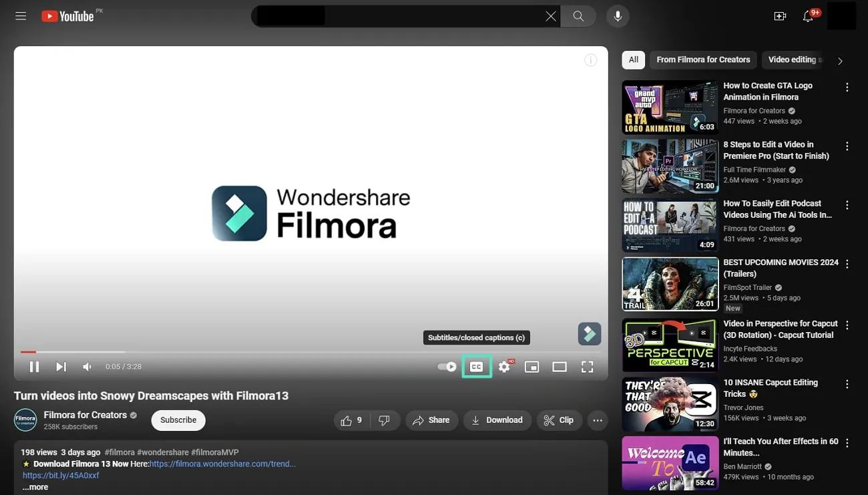Turn on subtitles/closed captions
The image size is (868, 495).
click(477, 367)
